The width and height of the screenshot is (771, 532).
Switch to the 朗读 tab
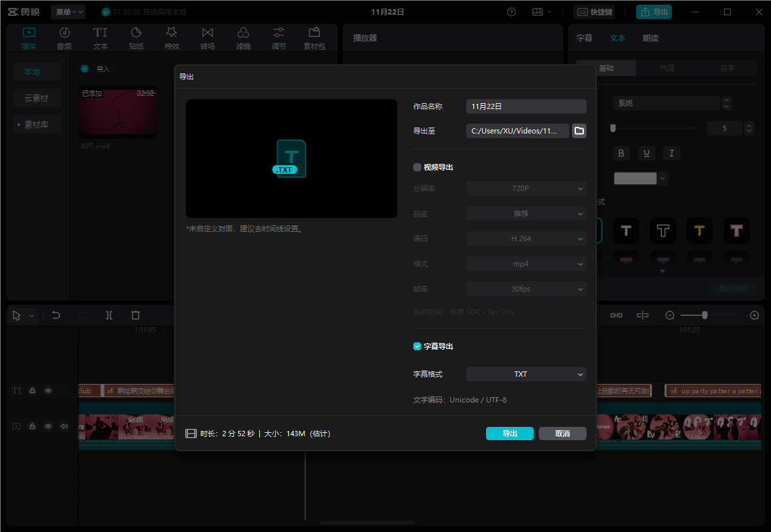[651, 38]
